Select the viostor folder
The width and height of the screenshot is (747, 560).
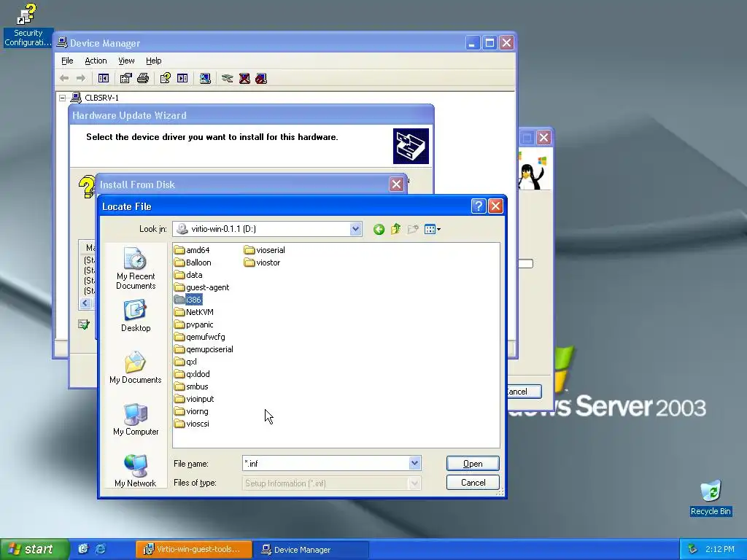coord(262,262)
